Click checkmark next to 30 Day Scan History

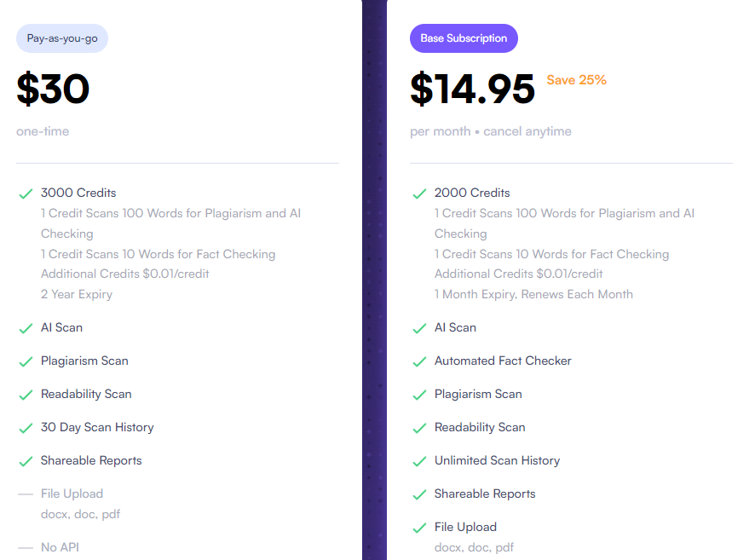[x=26, y=428]
